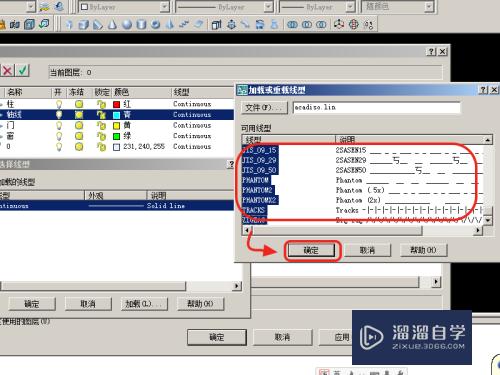Viewport: 500px width, 375px height.
Task: Click the 文件(F)... button in load linetype dialog
Action: coord(264,108)
